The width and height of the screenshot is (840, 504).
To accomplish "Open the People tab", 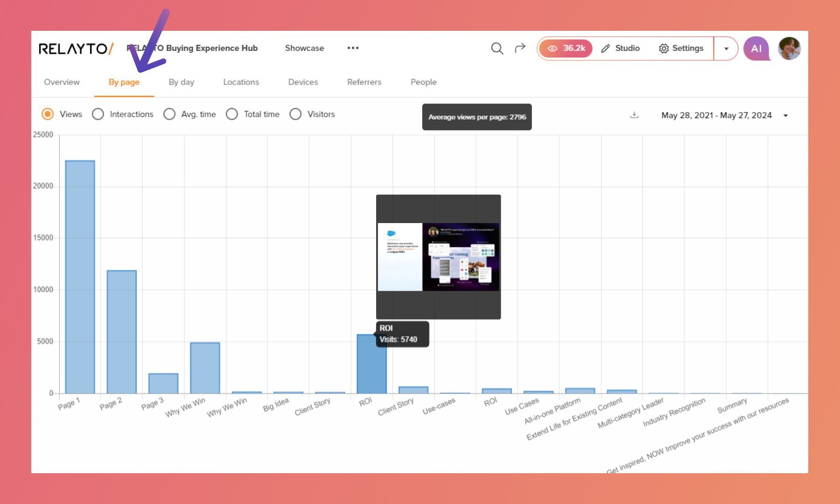I will 424,82.
